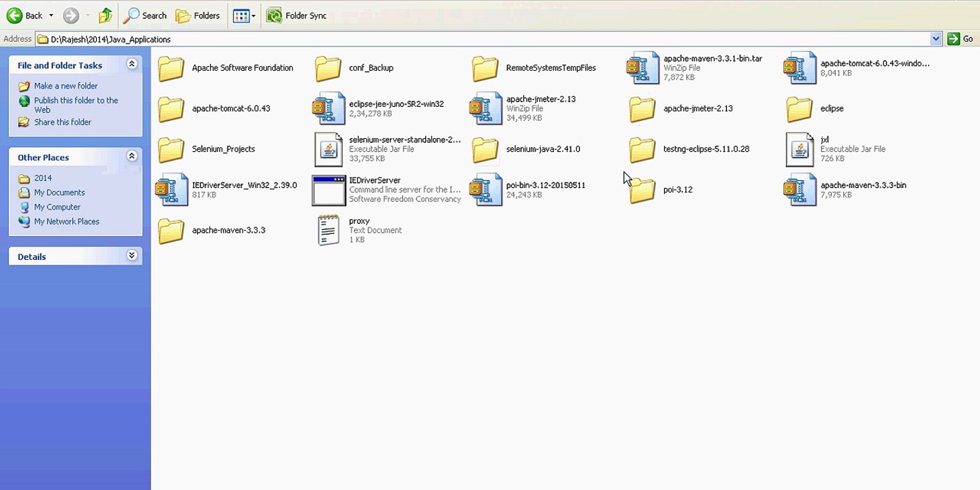Select the selenium-server-standalone jar icon
Viewport: 980px width, 490px height.
point(329,149)
